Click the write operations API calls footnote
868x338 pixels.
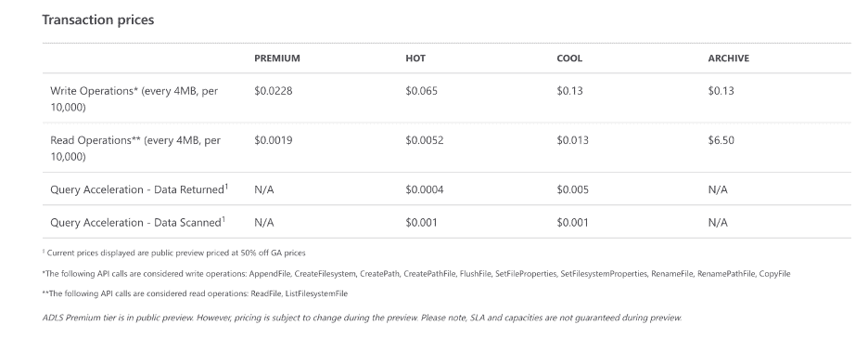[x=416, y=274]
